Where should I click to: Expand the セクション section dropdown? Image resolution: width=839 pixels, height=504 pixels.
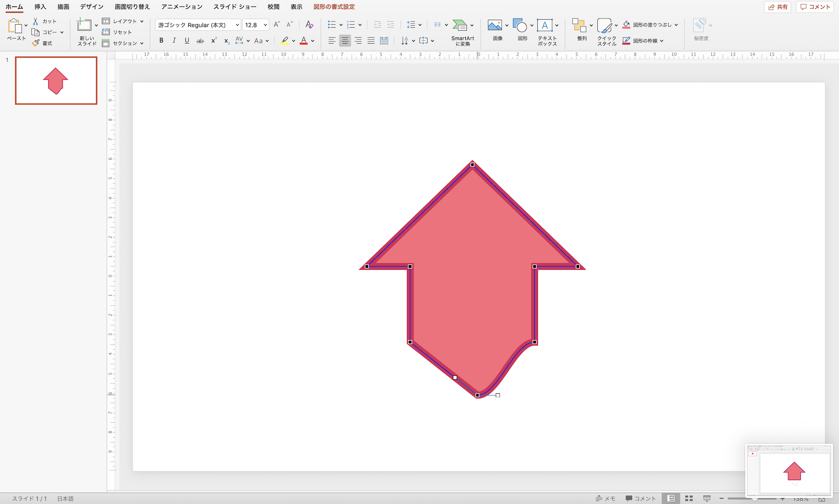tap(142, 43)
